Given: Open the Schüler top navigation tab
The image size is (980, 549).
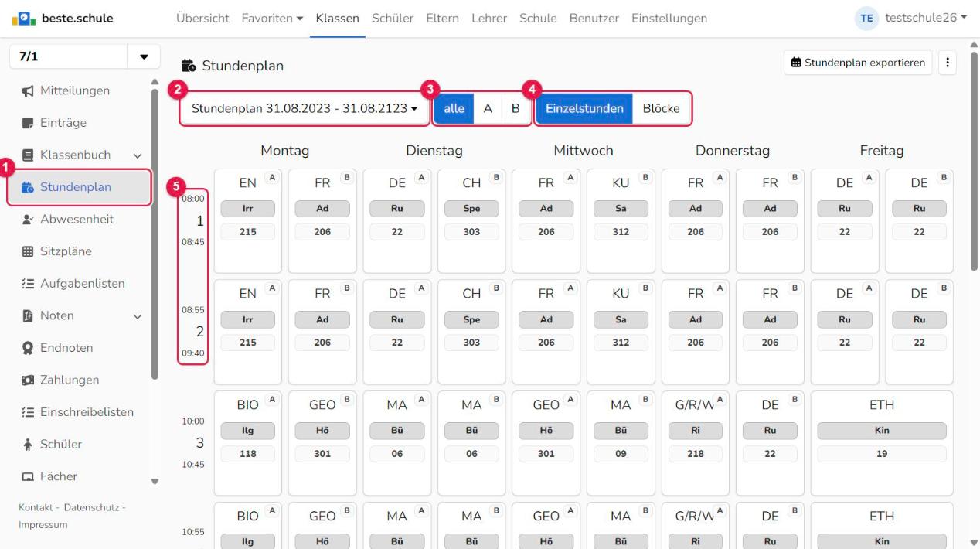Looking at the screenshot, I should coord(393,19).
